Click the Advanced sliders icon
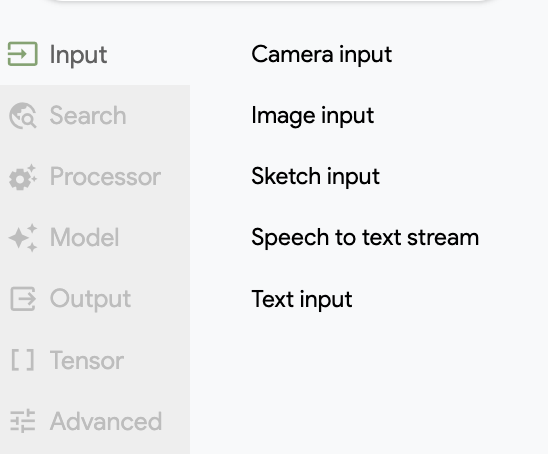 [23, 421]
